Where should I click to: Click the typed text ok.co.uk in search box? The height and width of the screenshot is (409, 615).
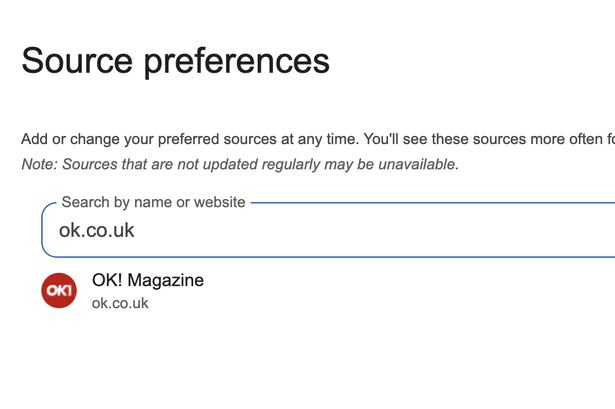tap(96, 231)
